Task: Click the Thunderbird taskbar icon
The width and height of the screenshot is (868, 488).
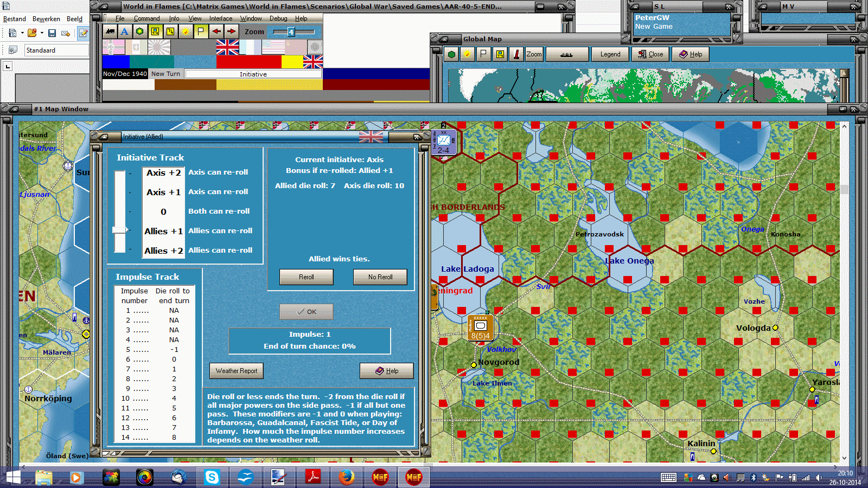Action: pos(178,477)
